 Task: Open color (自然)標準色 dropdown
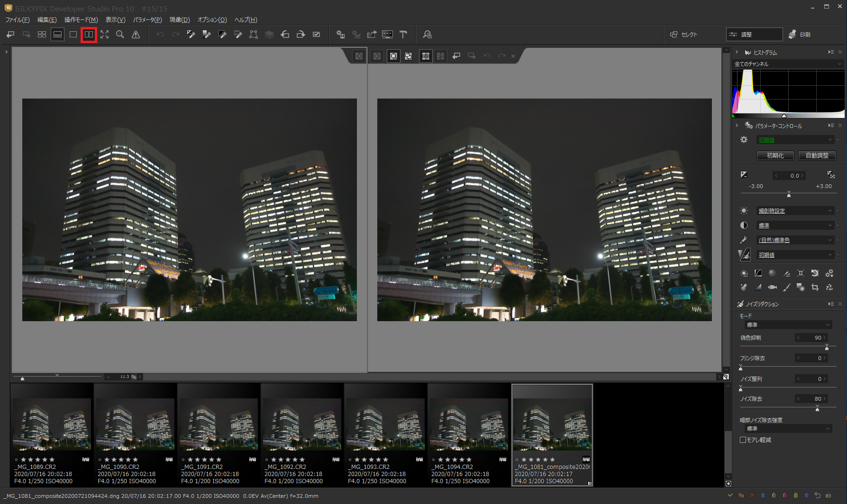coord(795,240)
